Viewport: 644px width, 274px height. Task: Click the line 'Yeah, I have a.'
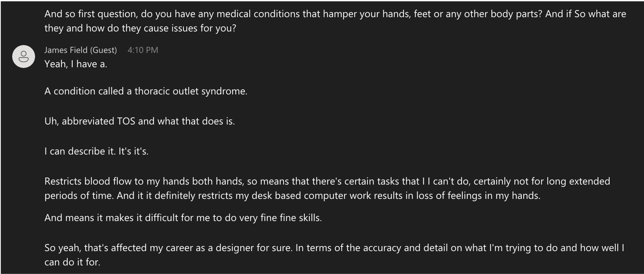click(x=76, y=64)
